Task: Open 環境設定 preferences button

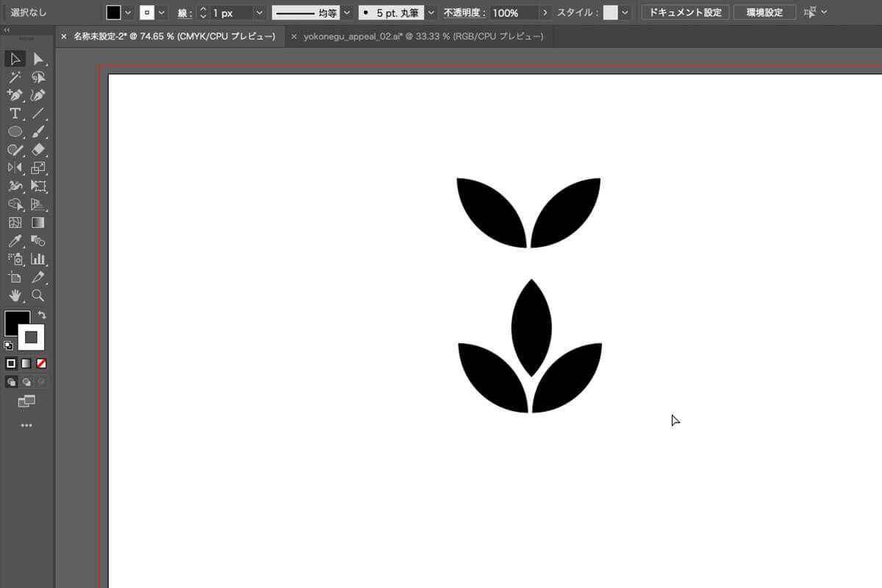Action: click(764, 12)
